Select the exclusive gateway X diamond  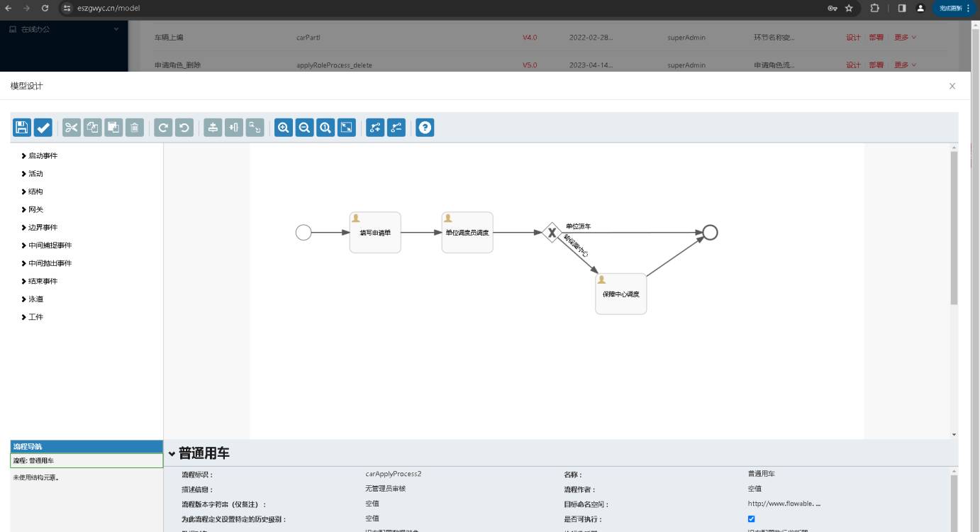(x=552, y=233)
